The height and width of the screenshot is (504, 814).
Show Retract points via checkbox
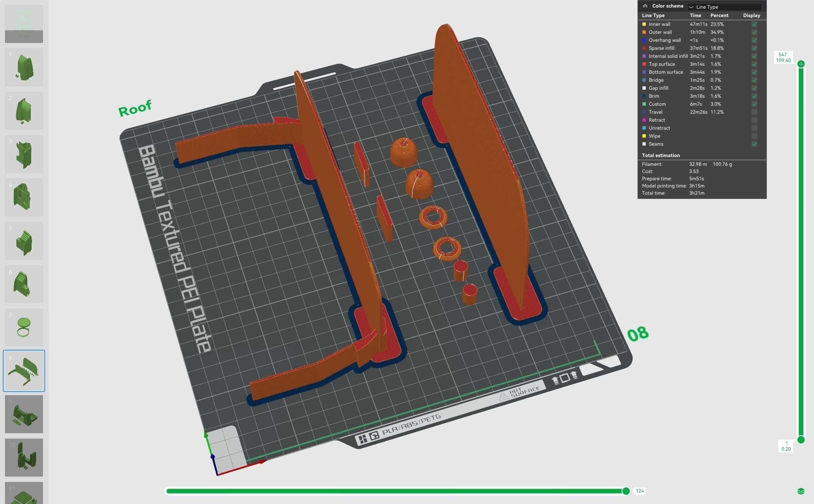pos(754,120)
